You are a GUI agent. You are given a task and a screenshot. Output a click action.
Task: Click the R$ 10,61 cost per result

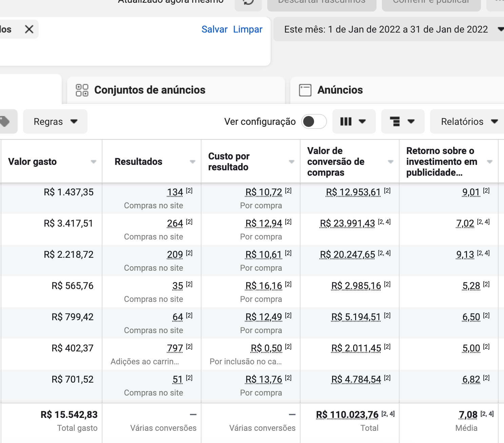[x=264, y=255]
